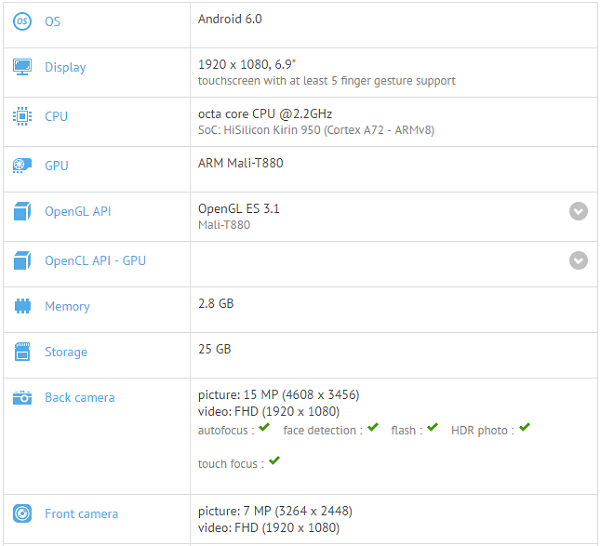Click the autofocus green checkmark
This screenshot has width=600, height=546.
264,428
